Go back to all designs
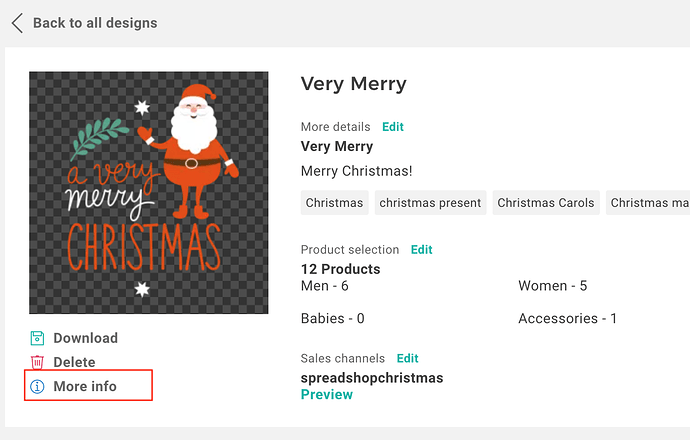Viewport: 690px width, 440px height. pyautogui.click(x=95, y=23)
